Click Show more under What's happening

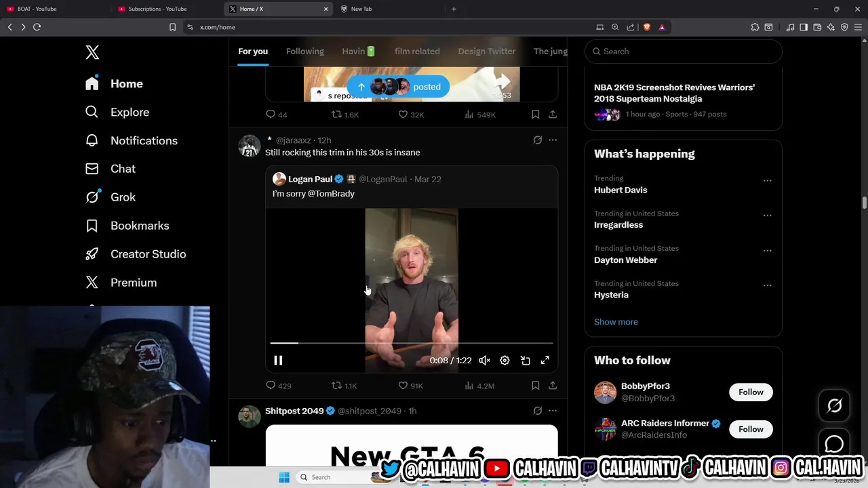616,322
